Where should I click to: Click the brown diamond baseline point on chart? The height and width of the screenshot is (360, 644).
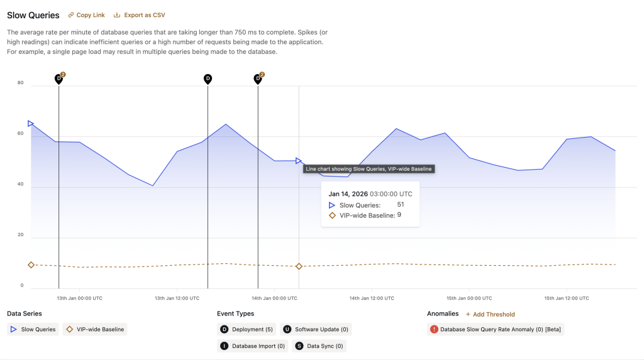(299, 266)
